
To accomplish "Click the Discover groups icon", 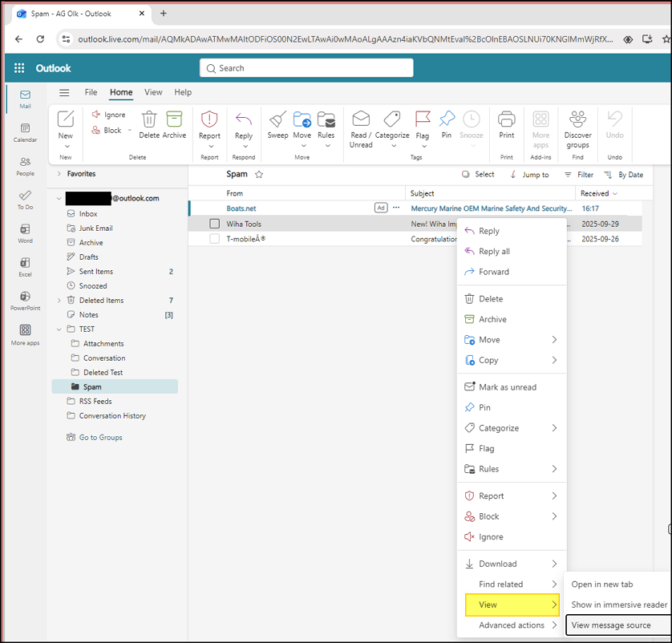I will click(577, 119).
